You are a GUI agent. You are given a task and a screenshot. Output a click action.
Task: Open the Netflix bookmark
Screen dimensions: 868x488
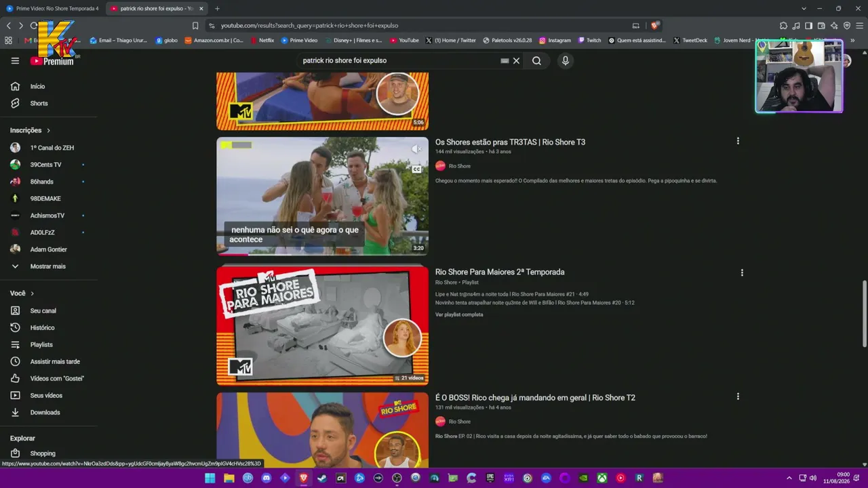click(x=261, y=40)
